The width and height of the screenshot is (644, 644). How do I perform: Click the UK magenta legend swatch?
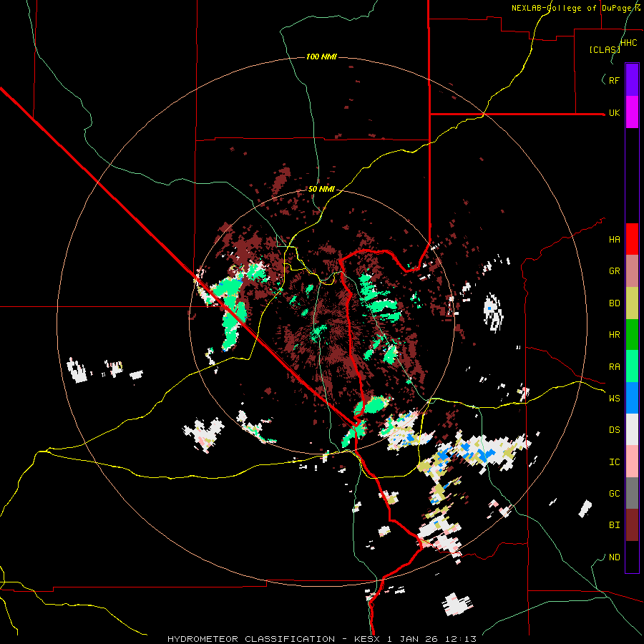pos(632,112)
